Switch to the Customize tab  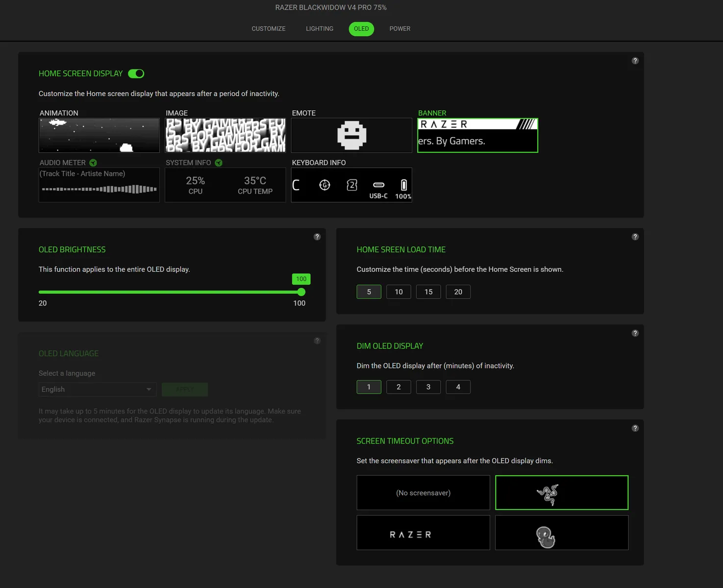point(269,29)
